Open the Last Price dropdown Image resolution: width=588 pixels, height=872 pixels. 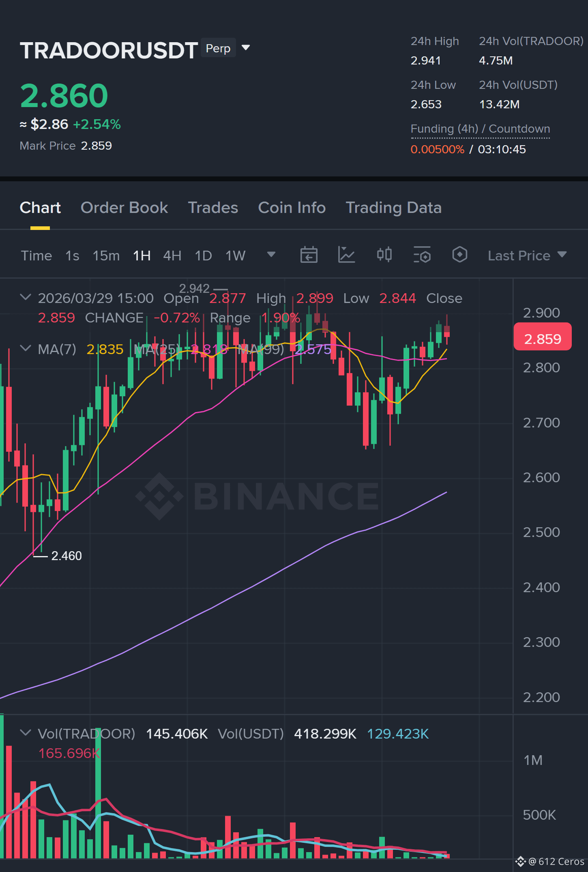click(527, 256)
